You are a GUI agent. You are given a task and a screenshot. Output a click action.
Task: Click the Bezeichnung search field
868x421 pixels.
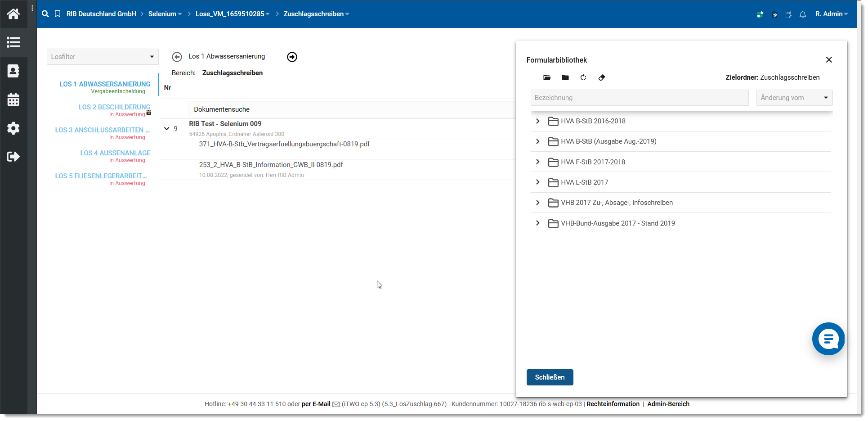(639, 98)
